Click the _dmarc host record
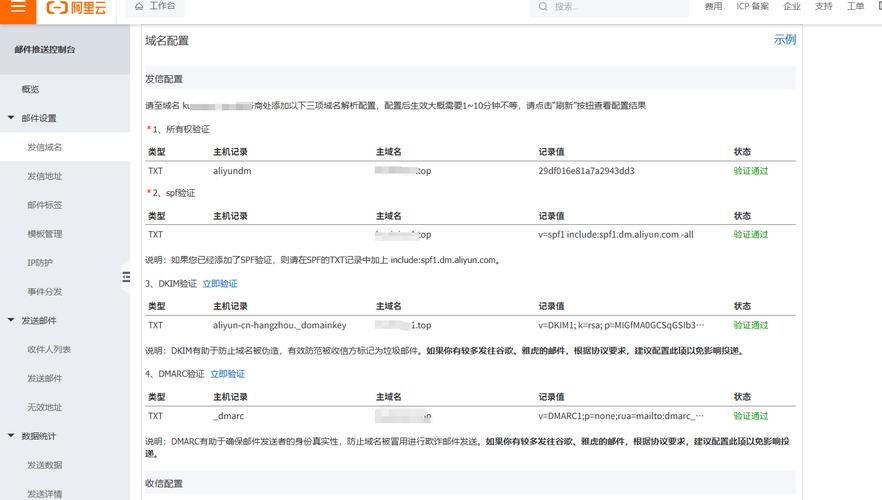882x500 pixels. click(x=228, y=416)
